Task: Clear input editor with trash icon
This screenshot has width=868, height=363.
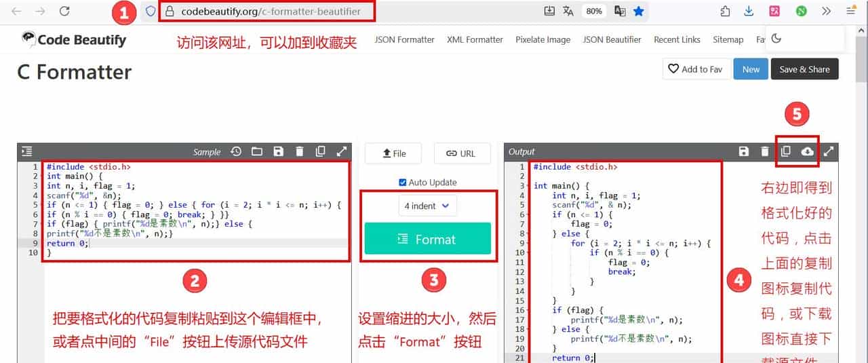Action: (x=299, y=152)
